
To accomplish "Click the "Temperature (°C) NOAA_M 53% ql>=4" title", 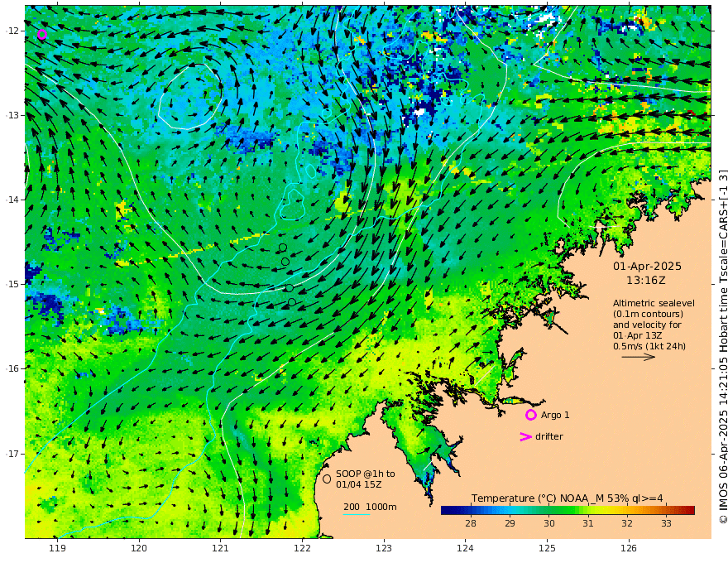I will tap(567, 498).
